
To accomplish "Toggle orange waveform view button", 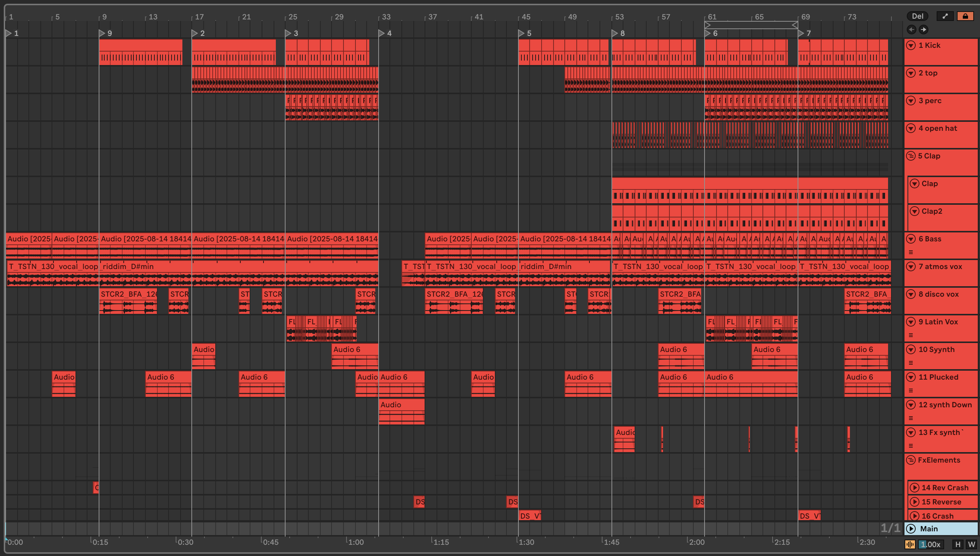I will (910, 544).
